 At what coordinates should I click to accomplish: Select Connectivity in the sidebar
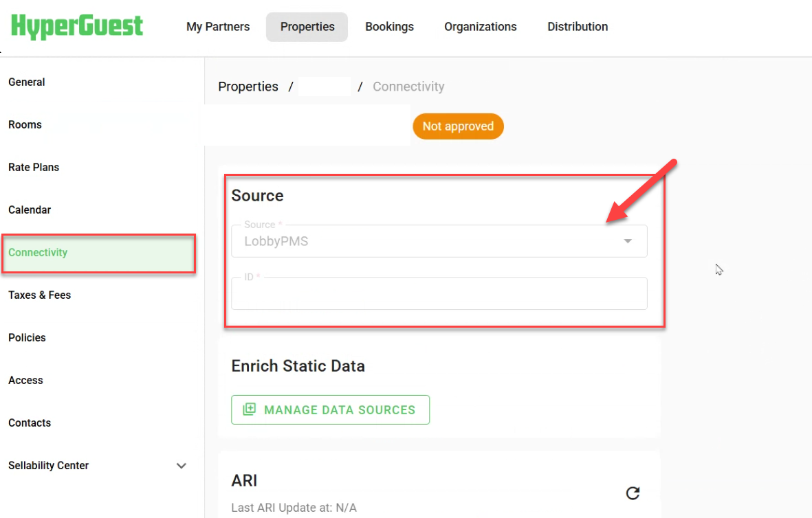[98, 253]
